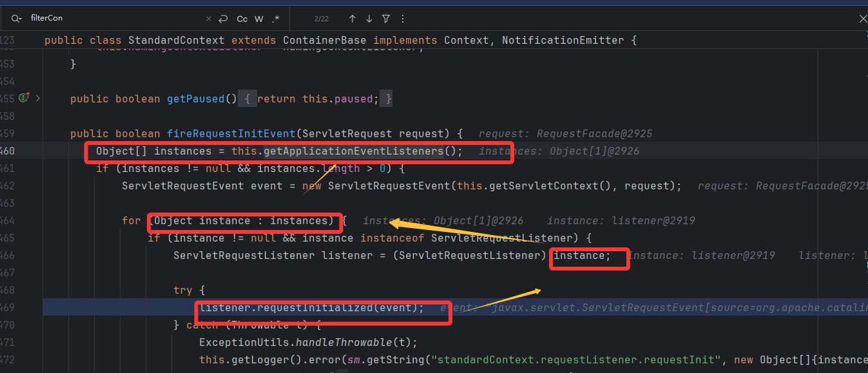Click the implements gutter icon at getPaused
The image size is (868, 373).
24,98
